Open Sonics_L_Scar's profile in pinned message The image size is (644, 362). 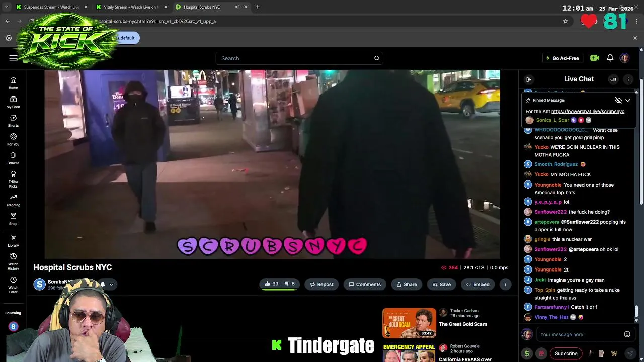[x=552, y=120]
